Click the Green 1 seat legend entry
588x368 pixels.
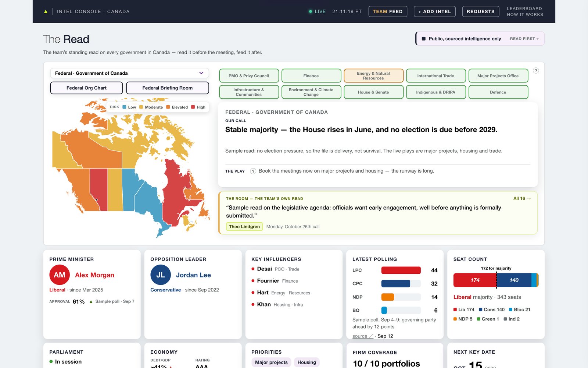[x=488, y=319]
